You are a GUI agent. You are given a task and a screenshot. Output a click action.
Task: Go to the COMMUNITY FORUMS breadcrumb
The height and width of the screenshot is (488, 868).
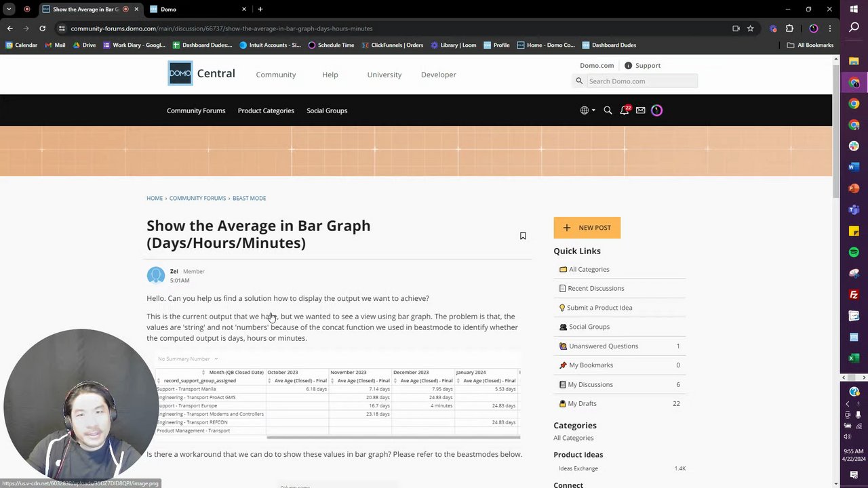coord(197,199)
